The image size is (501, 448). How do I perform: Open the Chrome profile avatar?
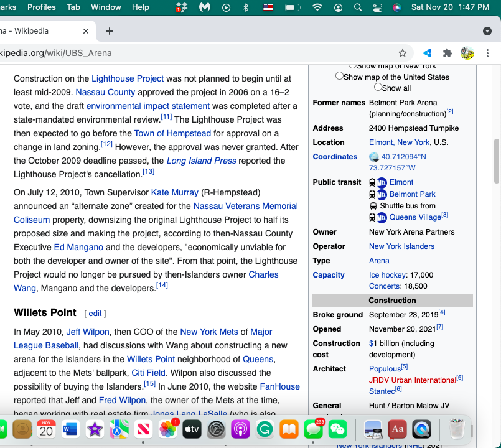pos(467,53)
